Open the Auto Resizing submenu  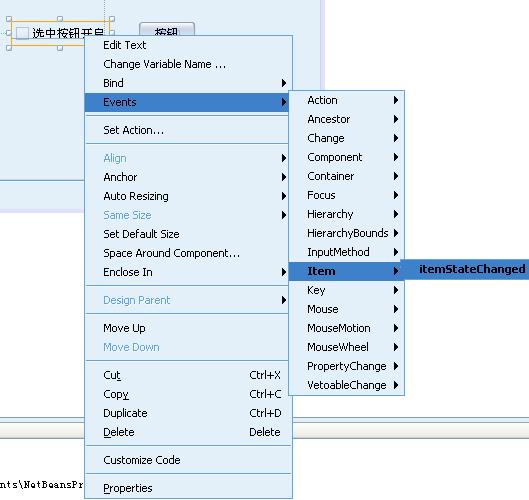[x=188, y=196]
